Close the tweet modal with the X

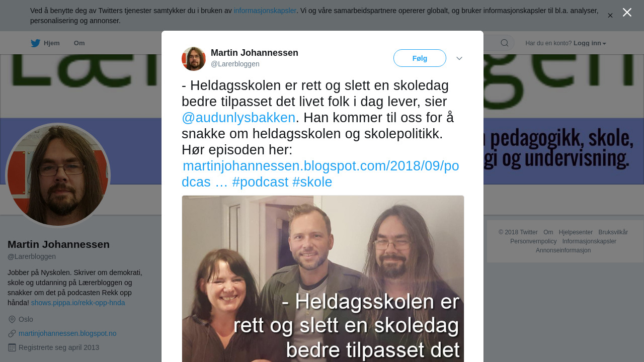[627, 13]
